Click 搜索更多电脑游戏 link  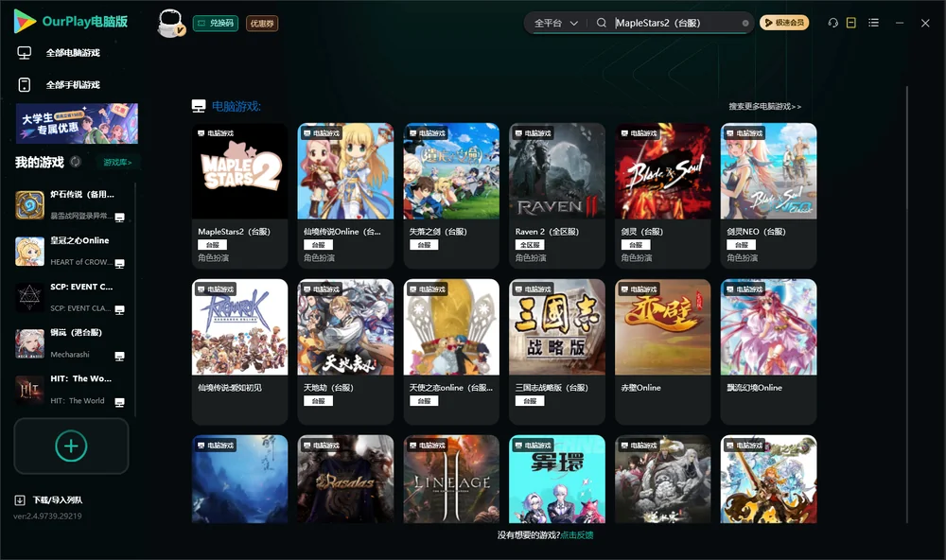pyautogui.click(x=764, y=106)
